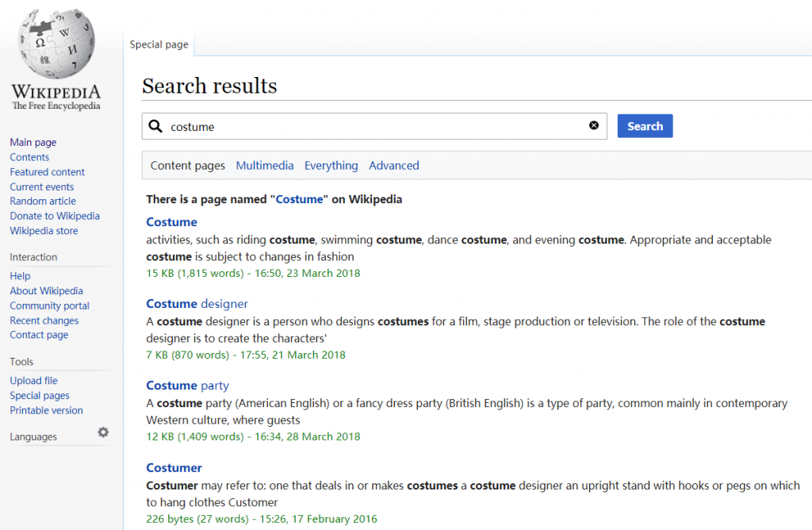Click into the search box containing "costume"
Screen dimensions: 812x530
[x=373, y=126]
